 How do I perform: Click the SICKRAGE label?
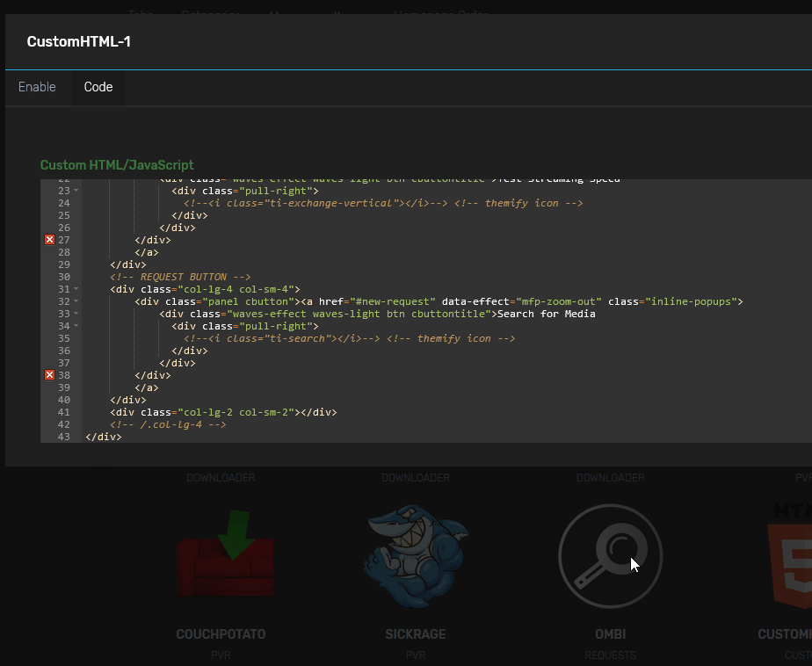[x=416, y=634]
